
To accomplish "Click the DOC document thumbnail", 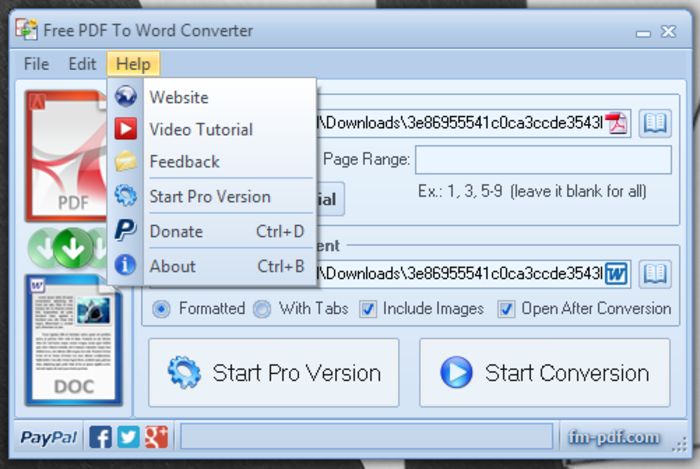I will (74, 340).
